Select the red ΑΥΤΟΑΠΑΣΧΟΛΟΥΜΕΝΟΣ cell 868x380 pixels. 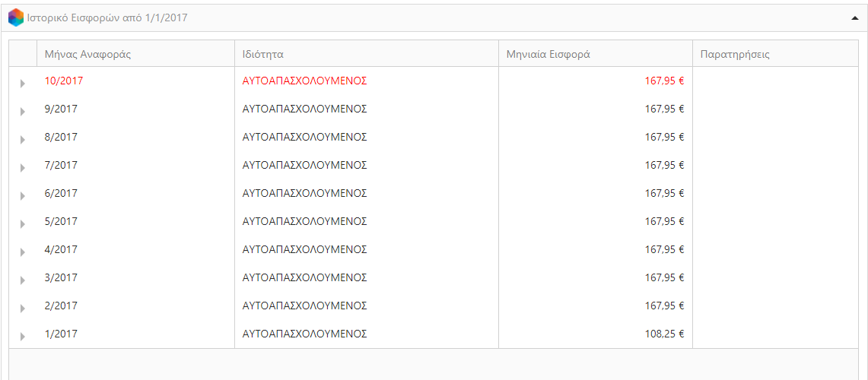(305, 81)
